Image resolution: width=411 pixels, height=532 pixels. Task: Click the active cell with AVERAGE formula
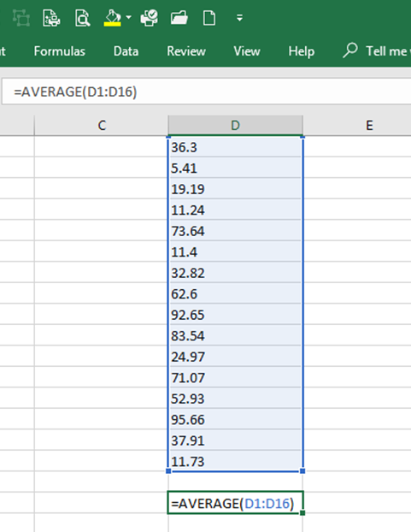click(x=235, y=502)
